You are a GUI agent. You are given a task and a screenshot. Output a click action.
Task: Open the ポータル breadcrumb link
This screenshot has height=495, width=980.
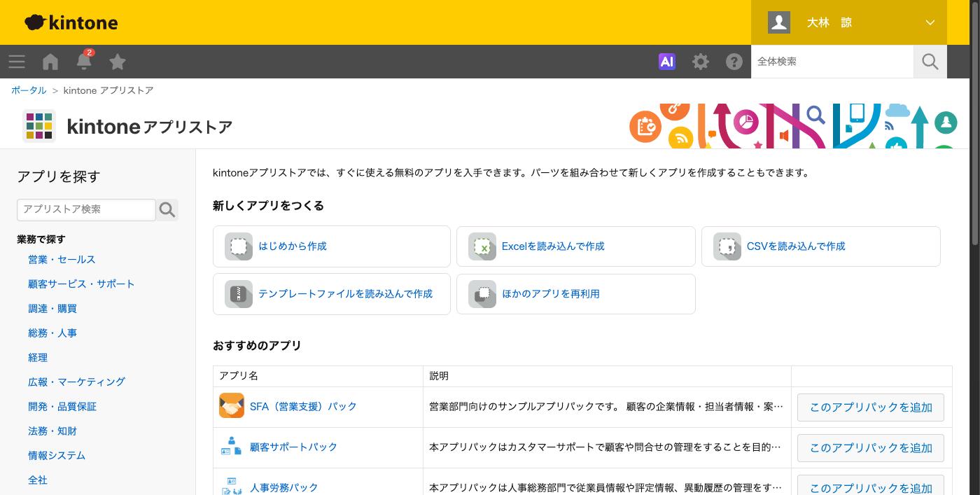[29, 90]
